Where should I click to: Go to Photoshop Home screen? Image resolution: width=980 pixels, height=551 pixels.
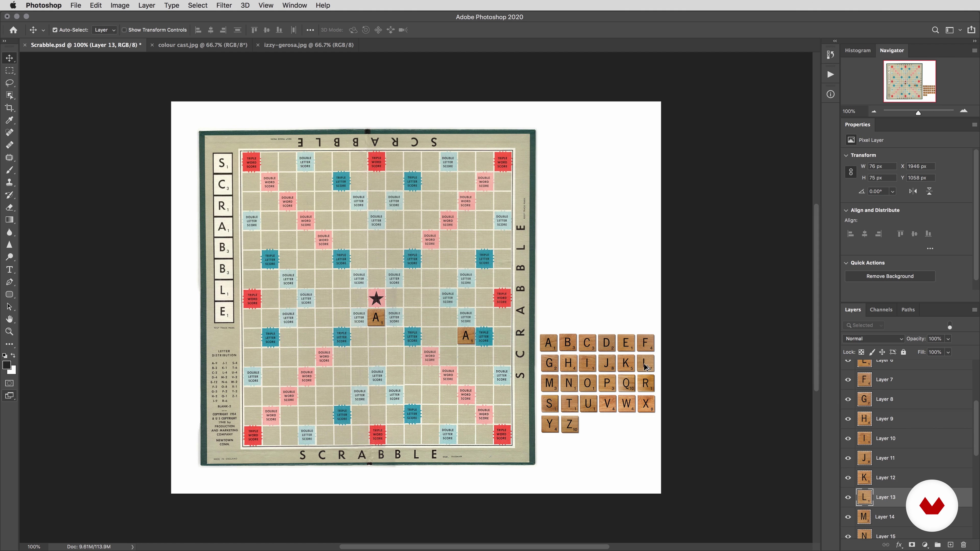click(x=13, y=30)
